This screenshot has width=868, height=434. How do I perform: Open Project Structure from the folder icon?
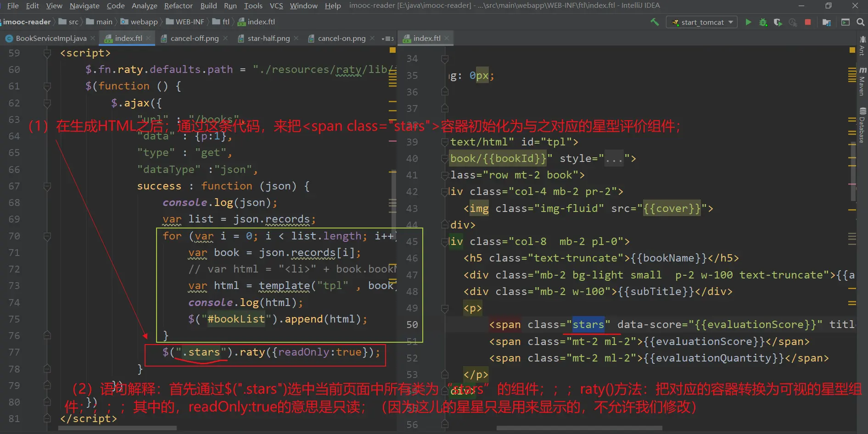(827, 22)
